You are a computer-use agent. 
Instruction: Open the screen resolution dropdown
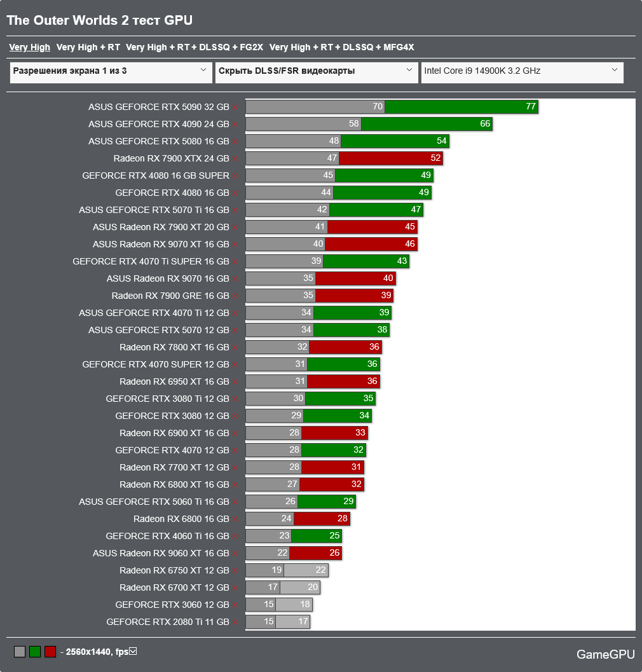click(x=111, y=72)
